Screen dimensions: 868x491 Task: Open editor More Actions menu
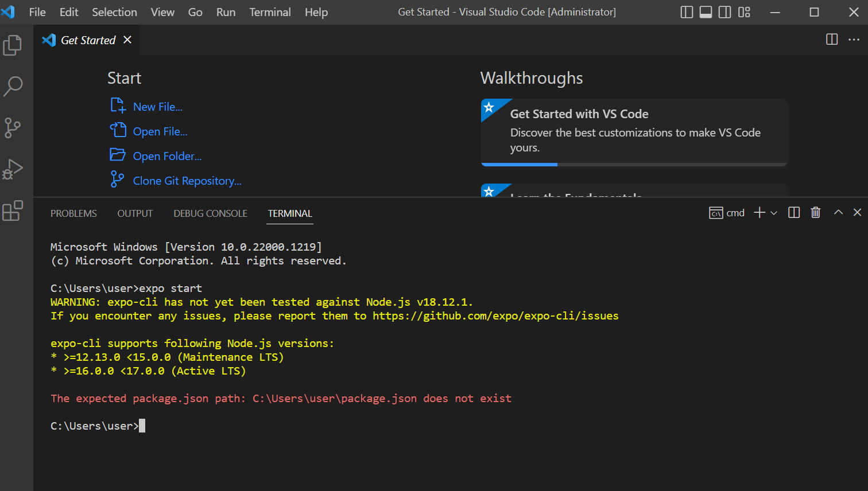(854, 40)
